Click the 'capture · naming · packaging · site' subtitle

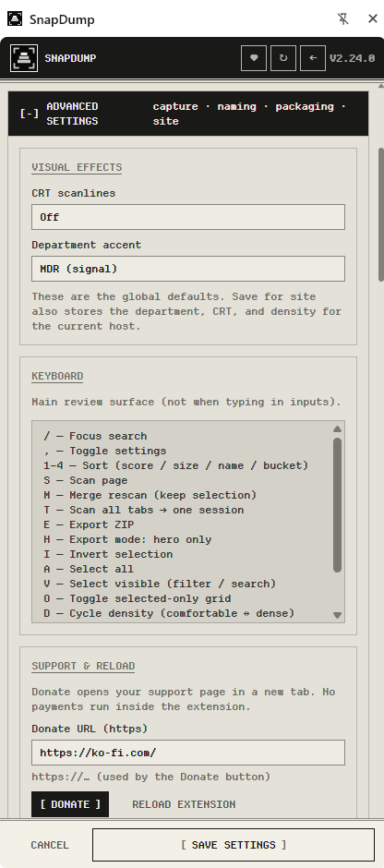(249, 114)
